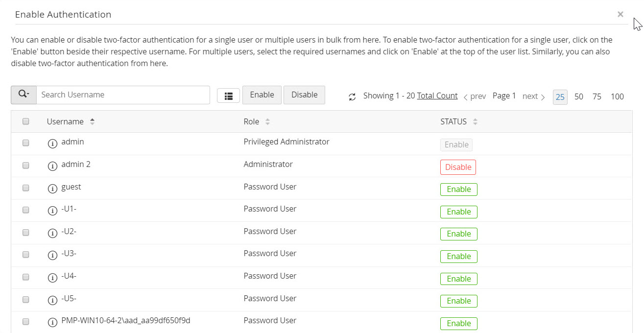644x333 pixels.
Task: Check the select-all checkbox in header
Action: click(x=26, y=121)
